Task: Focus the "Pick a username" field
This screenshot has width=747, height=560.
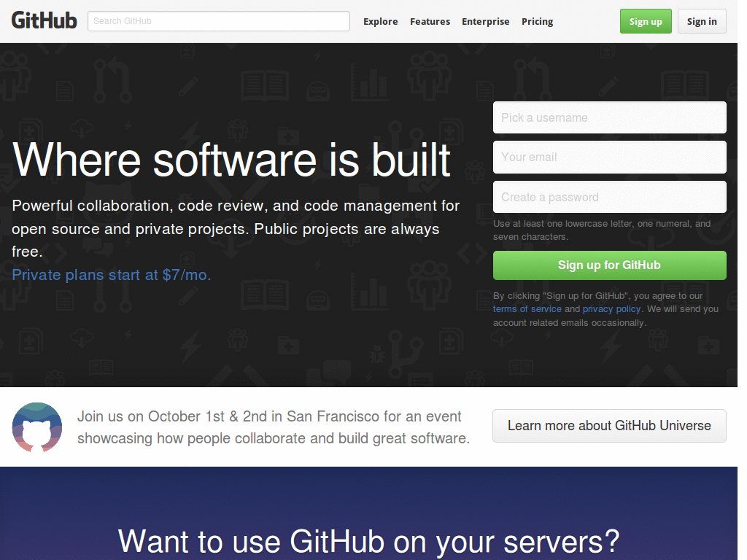Action: coord(609,117)
